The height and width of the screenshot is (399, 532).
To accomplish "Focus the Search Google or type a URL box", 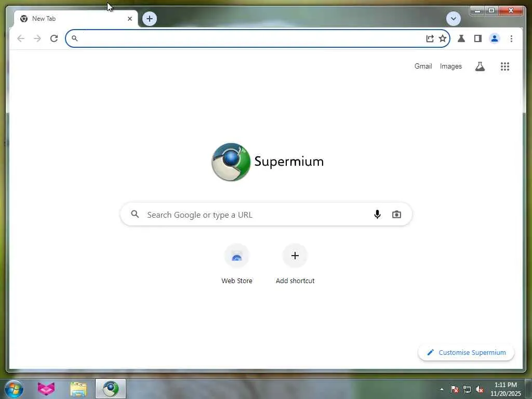I will click(x=266, y=215).
